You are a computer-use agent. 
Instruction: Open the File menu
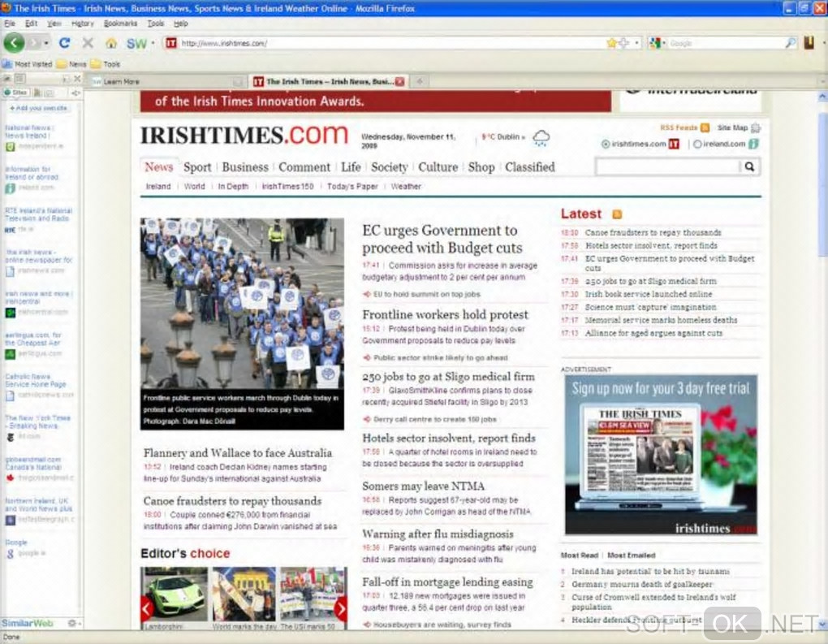click(x=10, y=24)
